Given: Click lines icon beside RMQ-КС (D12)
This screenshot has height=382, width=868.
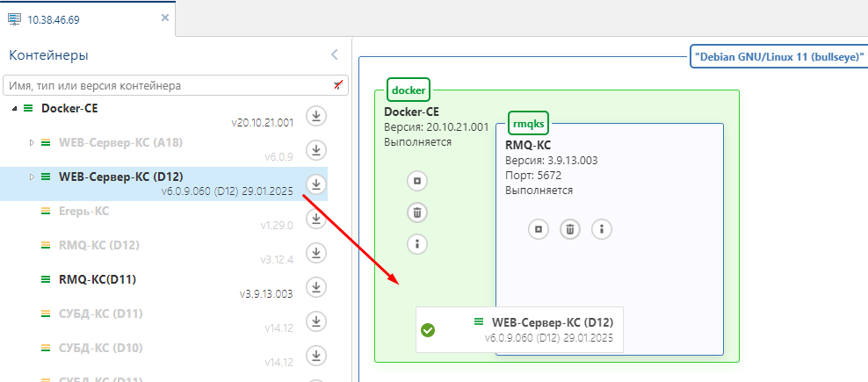Looking at the screenshot, I should 46,245.
